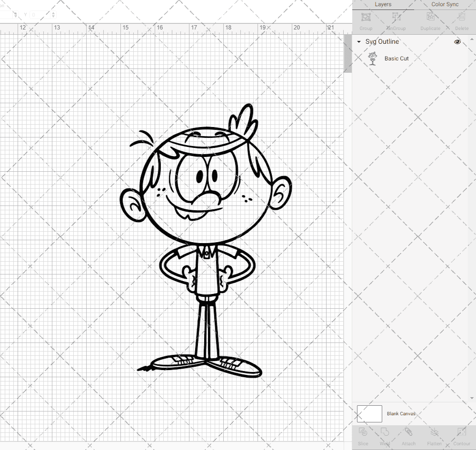Click the Basic Cut label
This screenshot has height=450, width=476.
point(396,58)
